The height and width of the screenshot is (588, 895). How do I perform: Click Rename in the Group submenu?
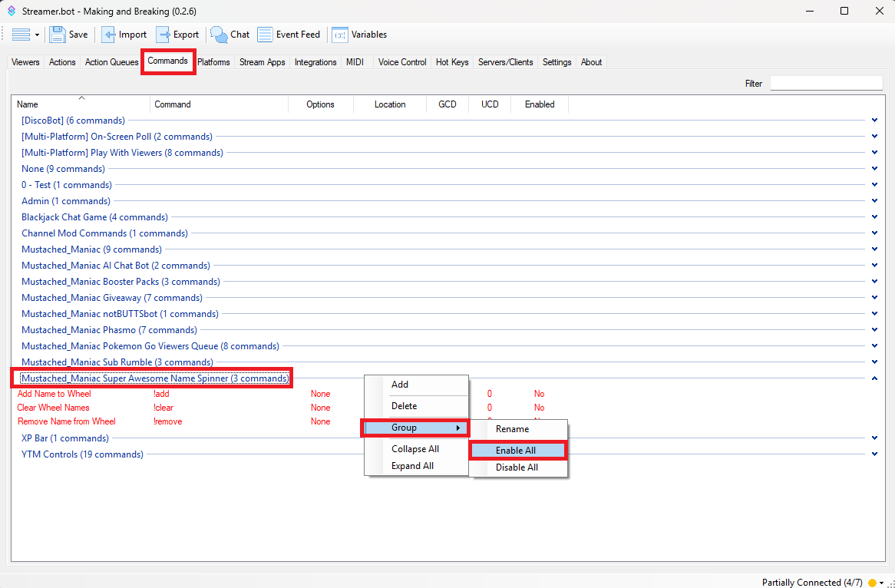point(512,429)
